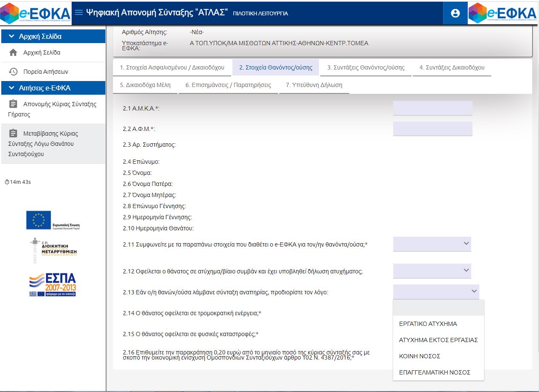Click the history icon for Πορεία Αιτήσεων

pyautogui.click(x=13, y=72)
